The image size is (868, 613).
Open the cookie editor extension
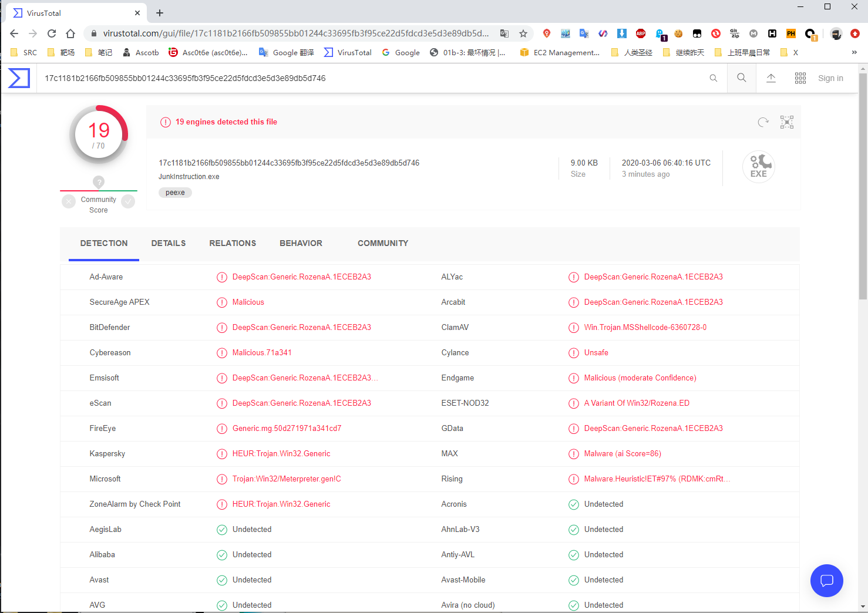pos(678,33)
